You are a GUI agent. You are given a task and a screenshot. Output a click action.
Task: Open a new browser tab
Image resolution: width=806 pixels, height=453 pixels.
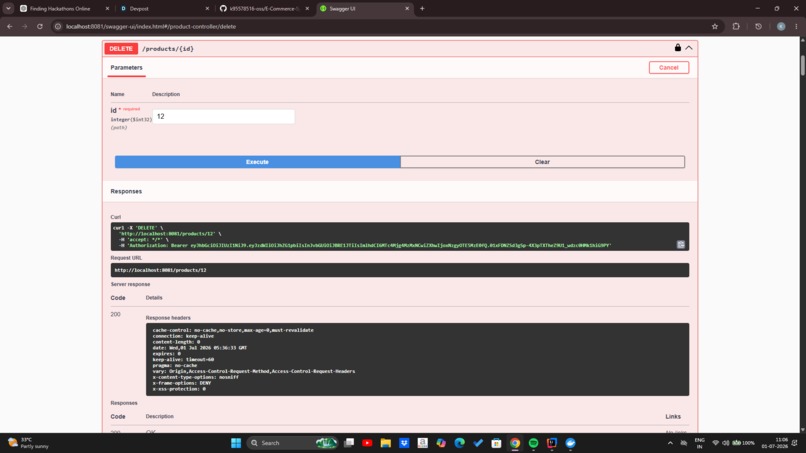click(422, 9)
